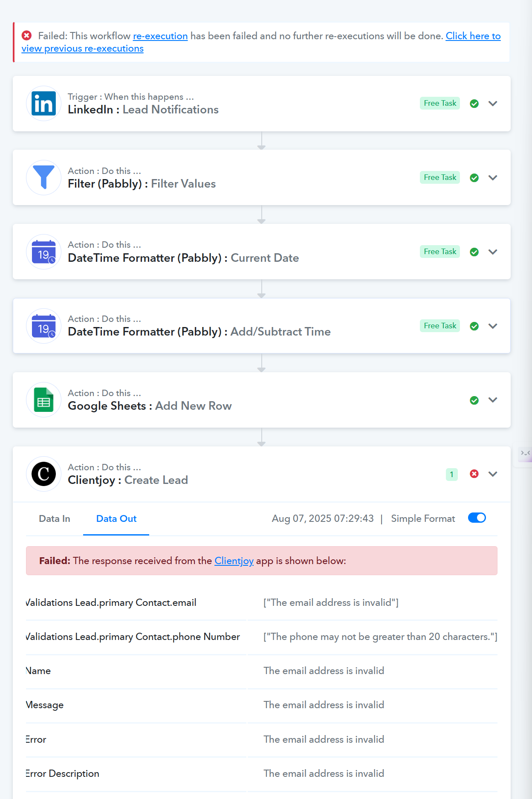Open the re-execution link
This screenshot has width=532, height=799.
[x=160, y=36]
